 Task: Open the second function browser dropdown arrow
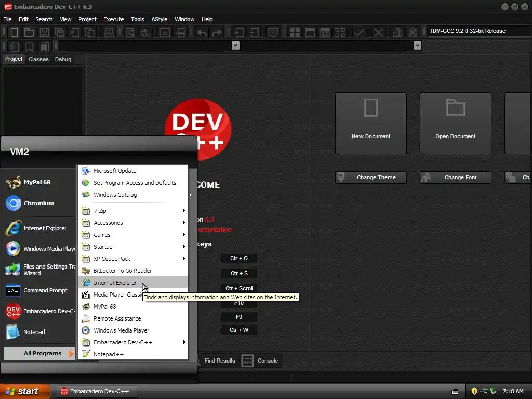click(418, 46)
